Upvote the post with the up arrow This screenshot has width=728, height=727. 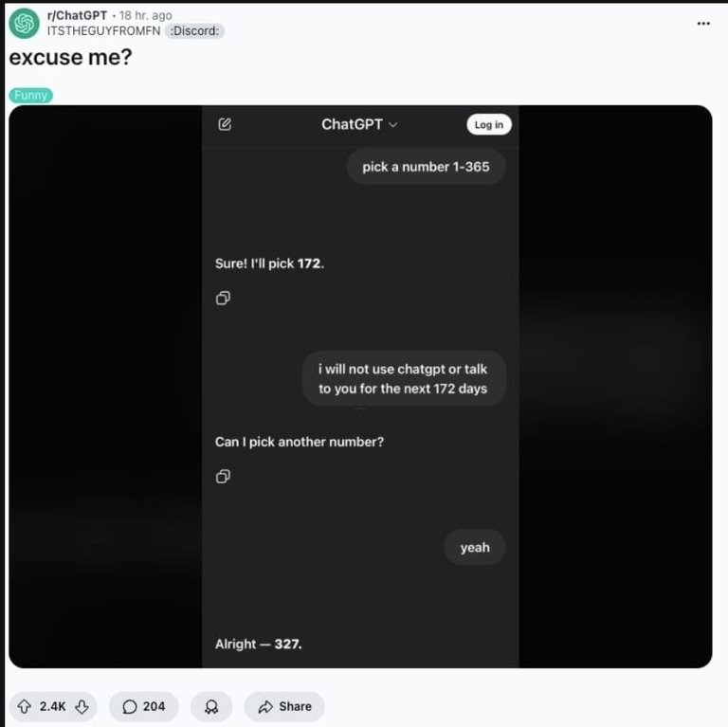(x=24, y=706)
